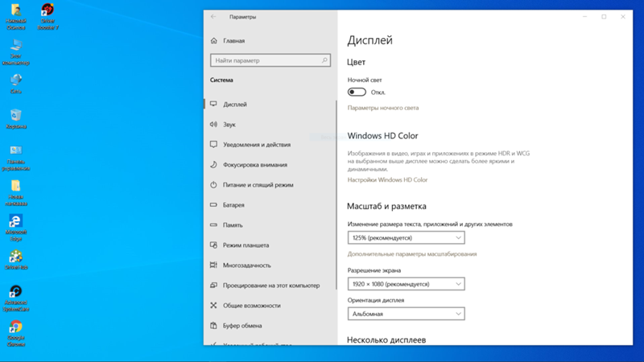Screen dimensions: 644x362
Task: Select the Advanced SystemCare desktop shortcut
Action: coord(16,298)
